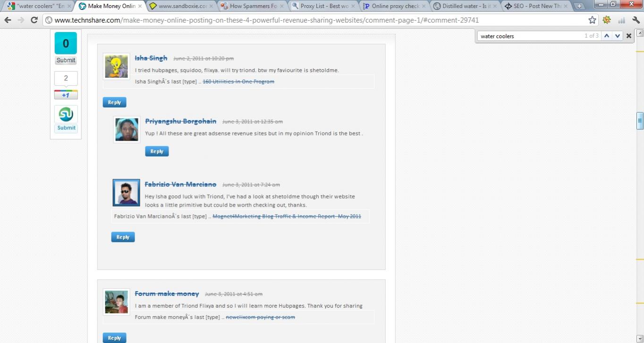Reply to Isha Singh's comment
Viewport: 644px width, 343px height.
pyautogui.click(x=114, y=102)
